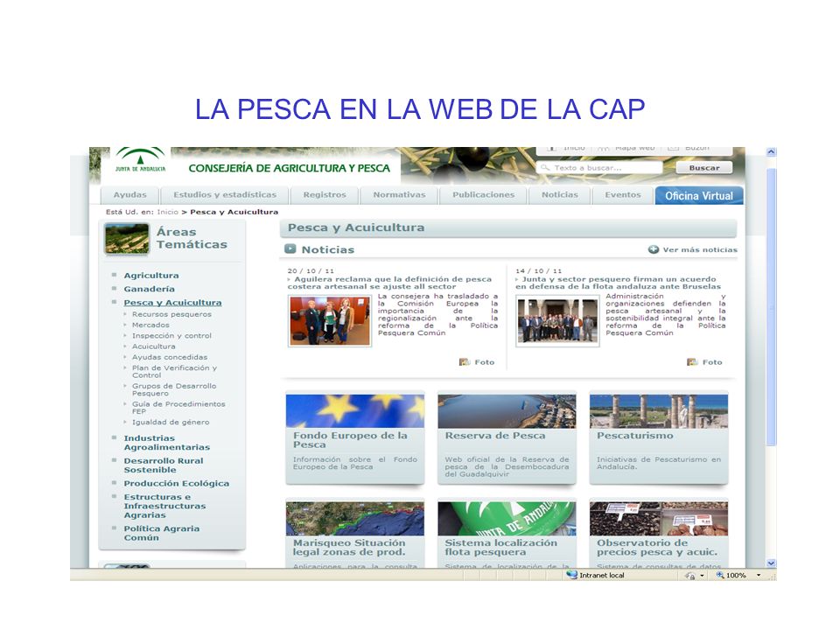Click the Inicio breadcrumb link
Screen dimensions: 840x630
coord(167,212)
